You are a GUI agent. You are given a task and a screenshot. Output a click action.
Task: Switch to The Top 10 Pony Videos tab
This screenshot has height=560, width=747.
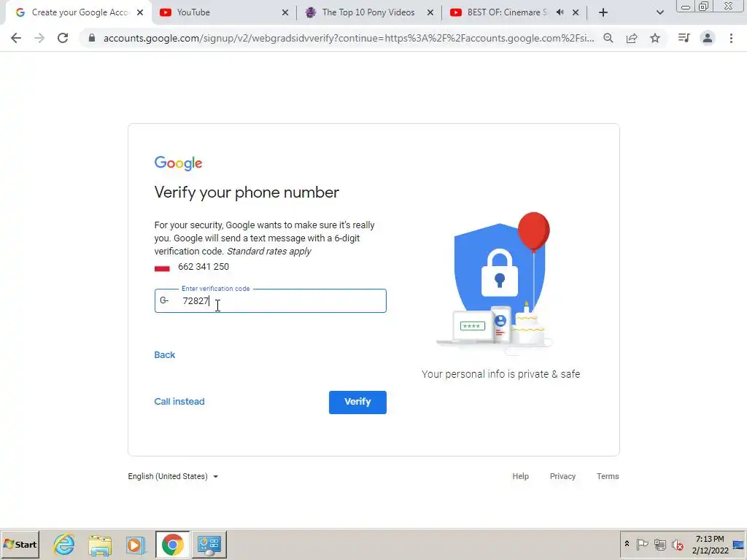coord(368,12)
